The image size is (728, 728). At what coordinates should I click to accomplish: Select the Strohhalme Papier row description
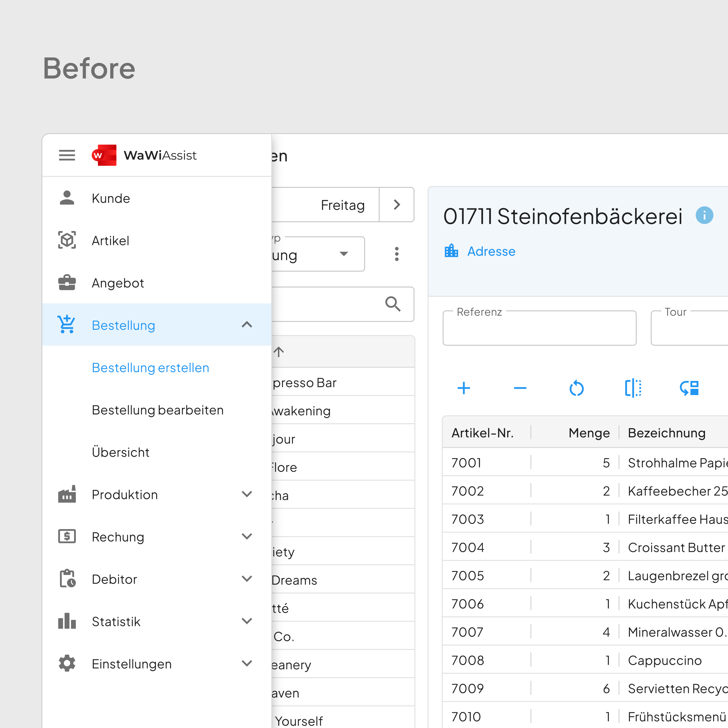point(678,463)
